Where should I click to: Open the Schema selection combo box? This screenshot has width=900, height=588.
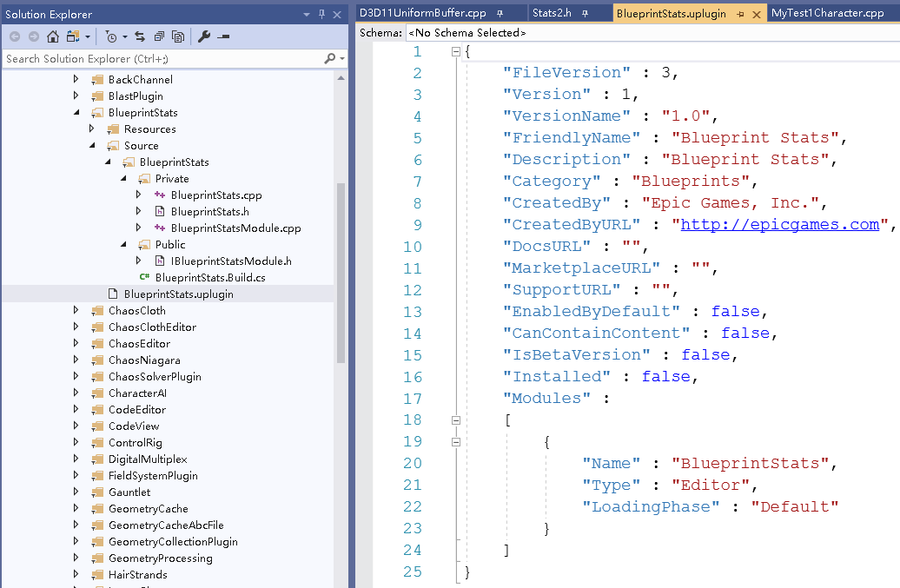652,33
